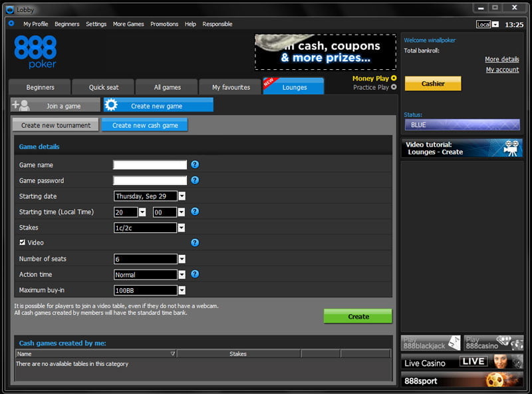
Task: Select Money Play mode
Action: pyautogui.click(x=394, y=78)
